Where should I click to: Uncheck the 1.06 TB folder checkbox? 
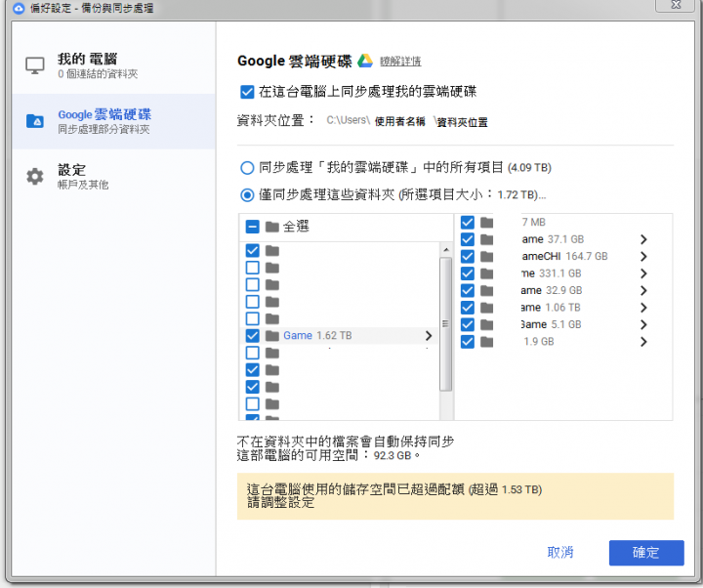click(467, 308)
